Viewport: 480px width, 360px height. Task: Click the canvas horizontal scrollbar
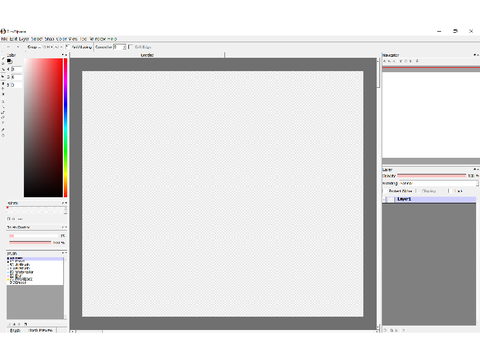223,331
